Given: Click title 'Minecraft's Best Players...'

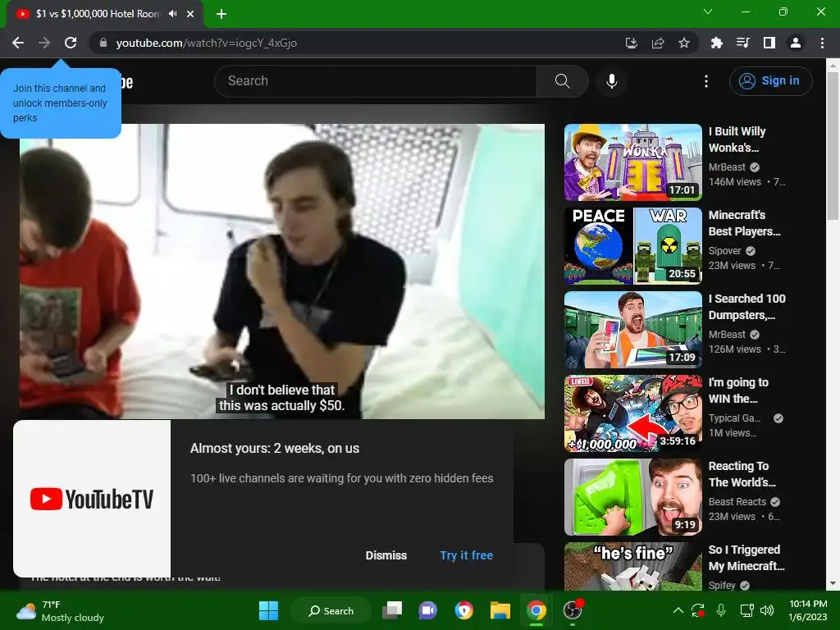Looking at the screenshot, I should 744,223.
